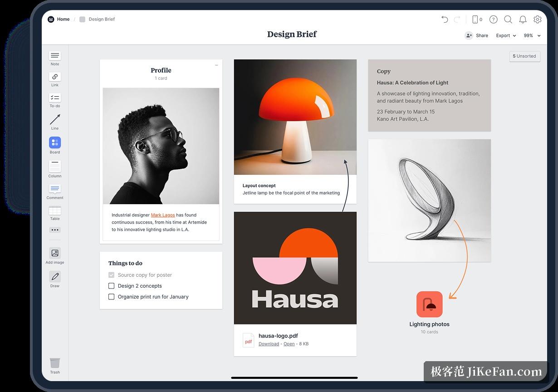Check Design 2 concepts
This screenshot has height=392, width=558.
click(111, 286)
